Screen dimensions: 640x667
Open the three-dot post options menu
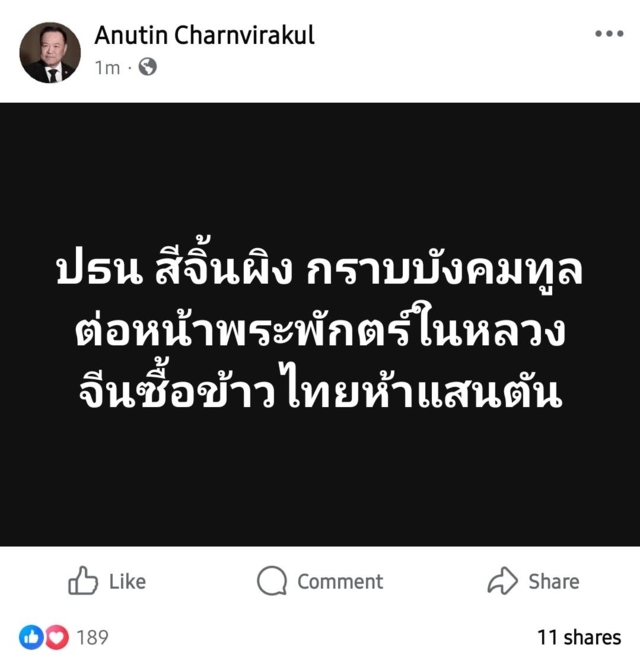coord(609,34)
